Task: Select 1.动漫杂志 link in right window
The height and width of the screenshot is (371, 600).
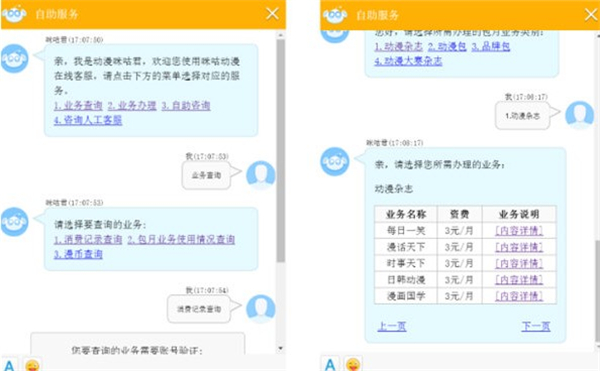Action: click(x=398, y=46)
